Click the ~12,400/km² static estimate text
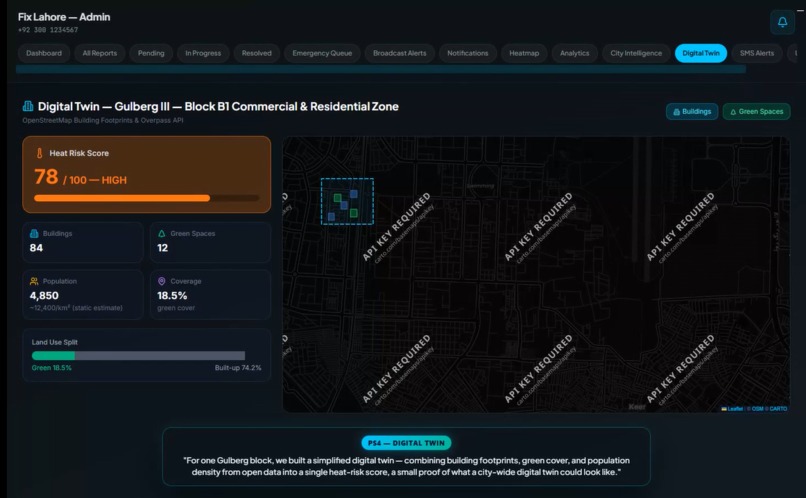This screenshot has height=498, width=806. (76, 308)
